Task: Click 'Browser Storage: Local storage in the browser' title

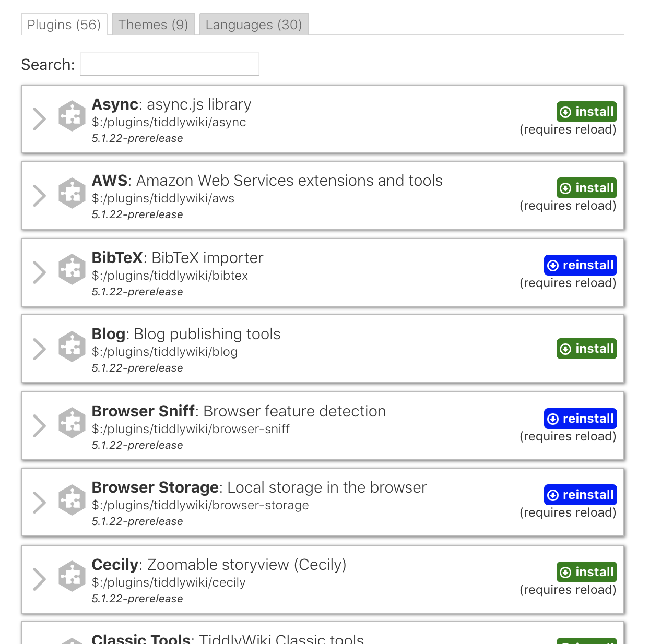Action: (259, 487)
